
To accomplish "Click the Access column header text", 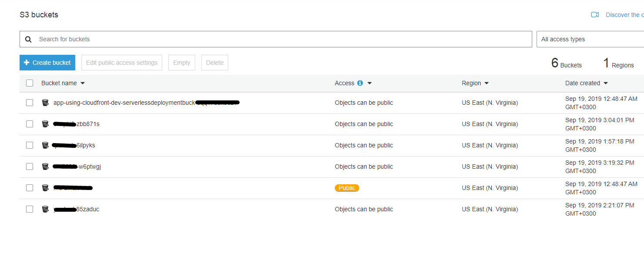I will click(344, 83).
